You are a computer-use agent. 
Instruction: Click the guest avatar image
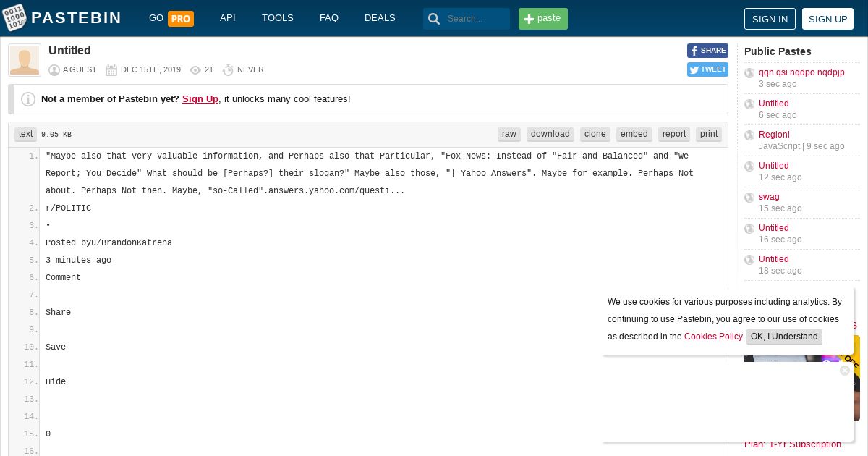click(x=25, y=60)
